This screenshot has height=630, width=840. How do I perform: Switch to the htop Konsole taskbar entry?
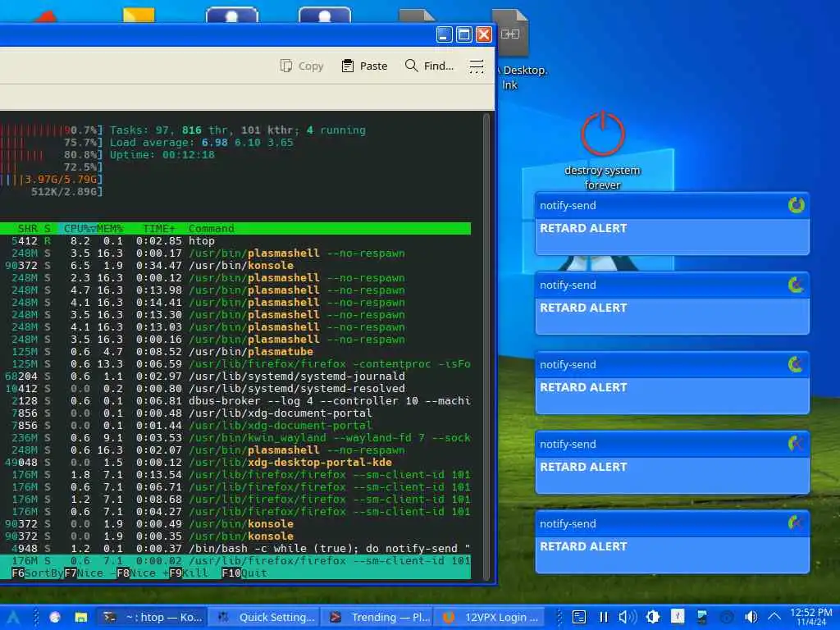(x=152, y=617)
